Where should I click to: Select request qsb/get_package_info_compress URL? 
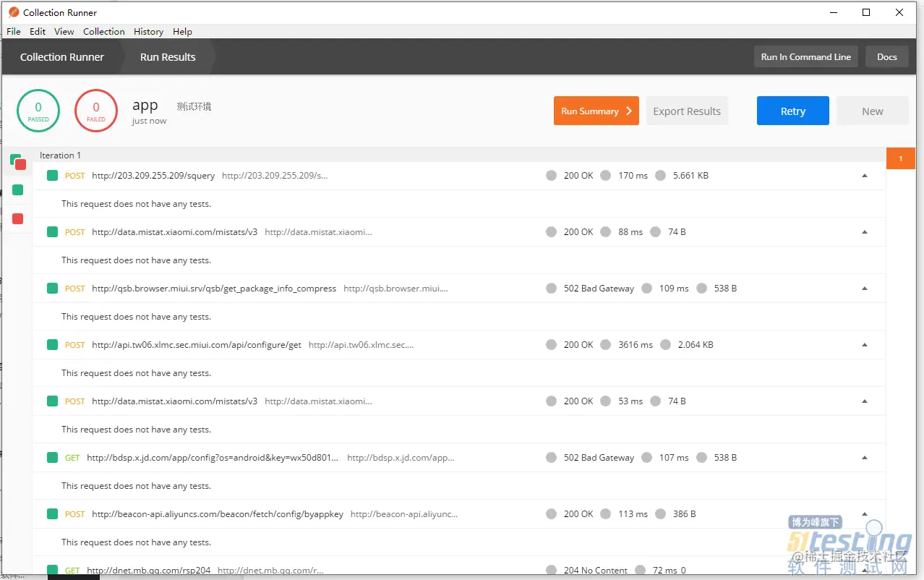(x=214, y=289)
